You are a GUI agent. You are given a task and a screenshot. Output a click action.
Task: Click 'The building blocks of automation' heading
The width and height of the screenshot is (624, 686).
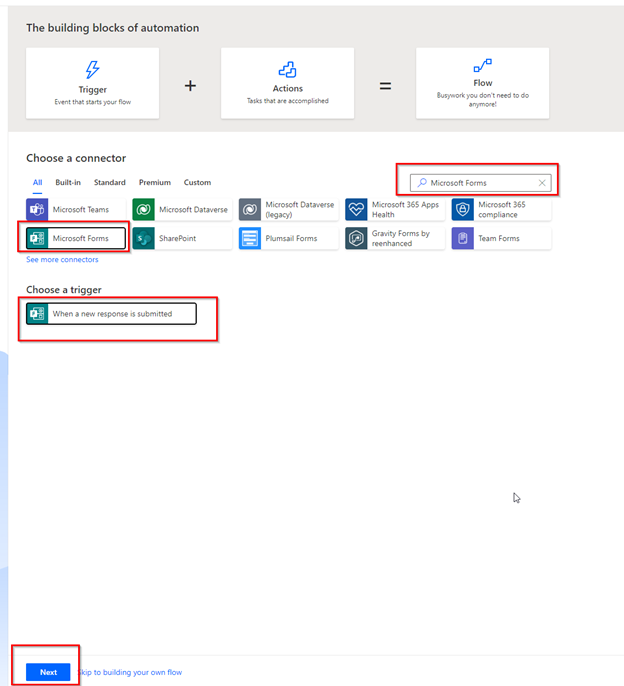[112, 28]
